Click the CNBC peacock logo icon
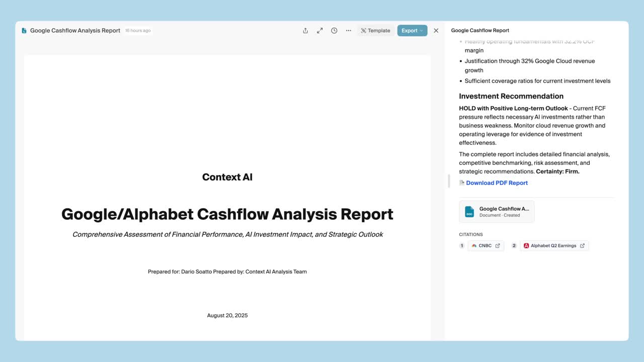 pyautogui.click(x=474, y=246)
